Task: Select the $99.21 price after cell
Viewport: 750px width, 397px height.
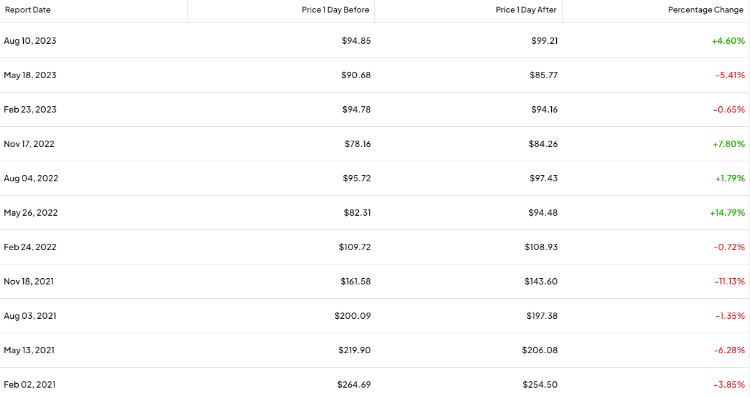Action: (x=544, y=41)
